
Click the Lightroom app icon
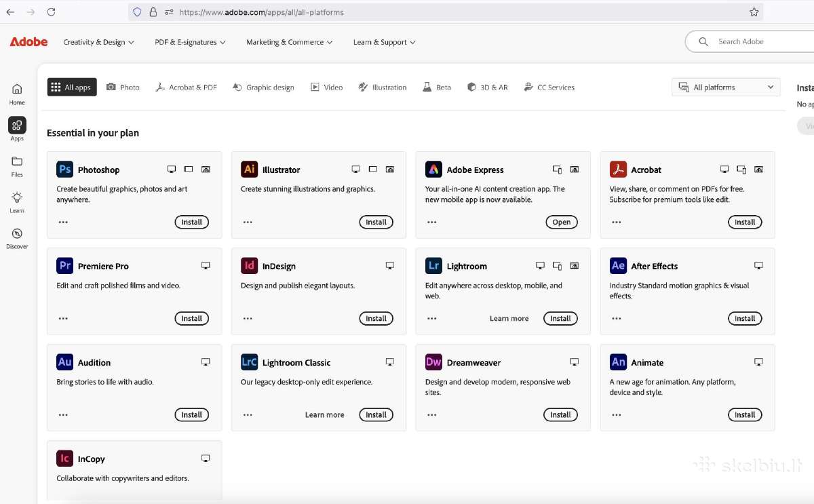pyautogui.click(x=433, y=266)
